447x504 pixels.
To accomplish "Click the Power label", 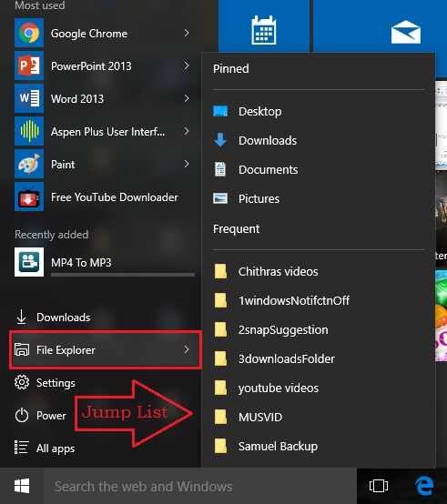I will 51,416.
